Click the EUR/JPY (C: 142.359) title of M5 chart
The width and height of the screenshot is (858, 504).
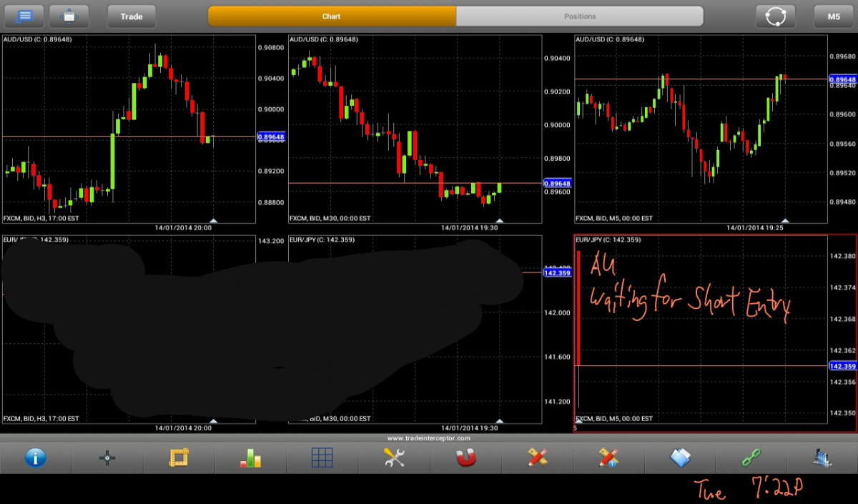608,239
